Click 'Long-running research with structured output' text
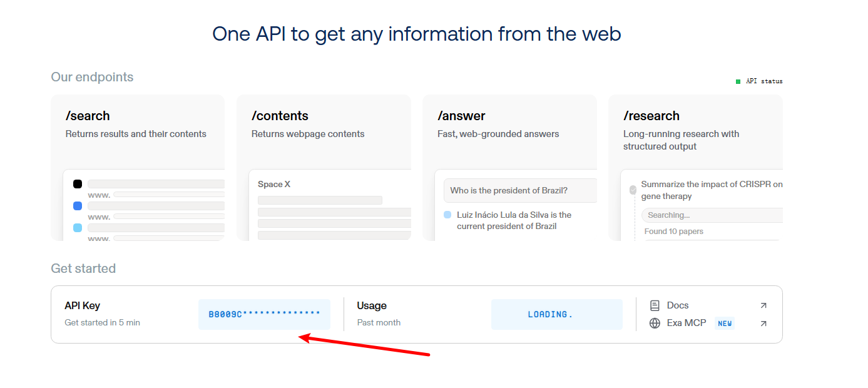Image resolution: width=868 pixels, height=388 pixels. pos(681,140)
